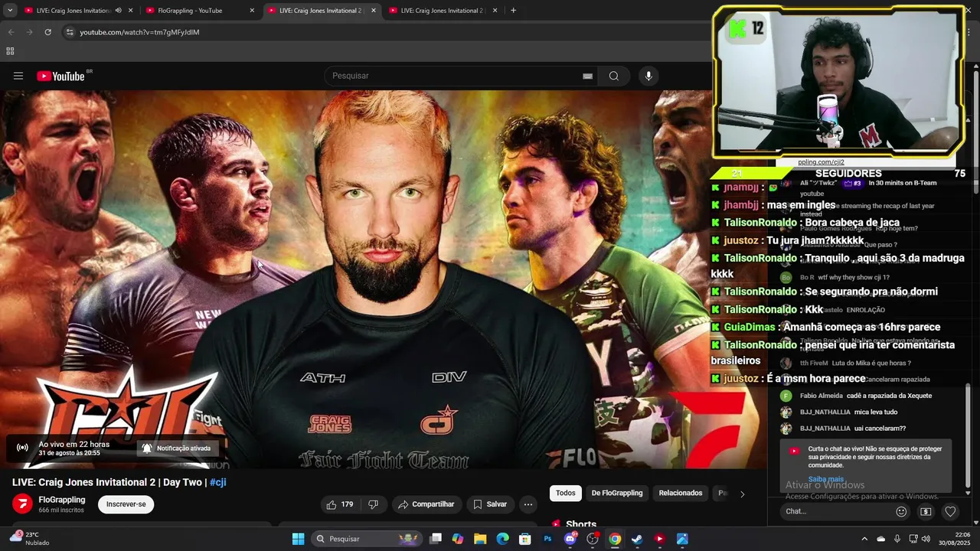Like the video with thumbs up
Image resolution: width=980 pixels, height=551 pixels.
pyautogui.click(x=340, y=504)
